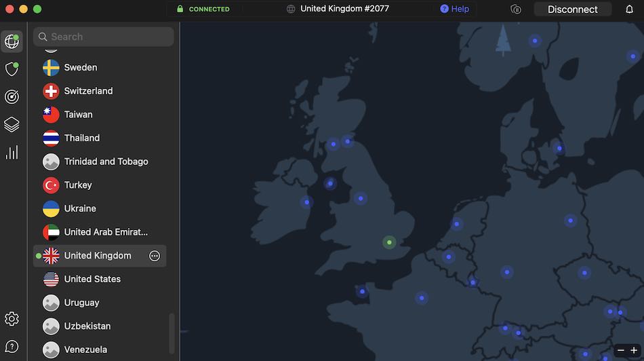Click the Thailand flag icon
The height and width of the screenshot is (361, 644).
[x=51, y=138]
